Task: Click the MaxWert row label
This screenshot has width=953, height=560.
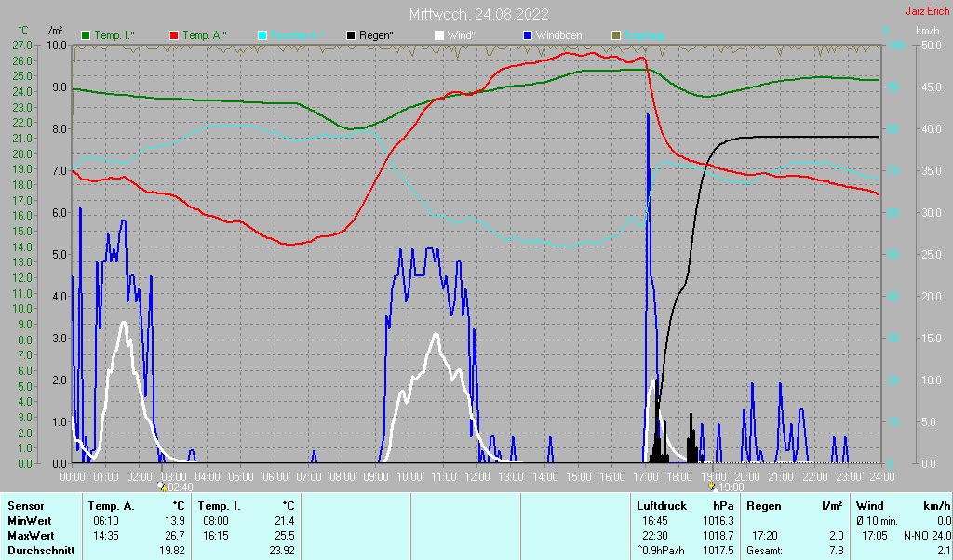Action: coord(30,536)
